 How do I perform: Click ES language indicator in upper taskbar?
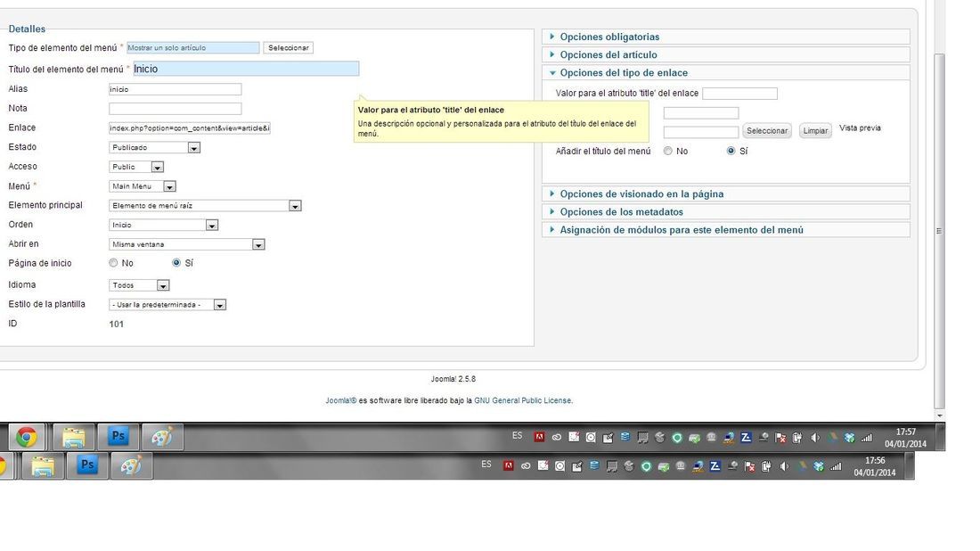coord(517,435)
